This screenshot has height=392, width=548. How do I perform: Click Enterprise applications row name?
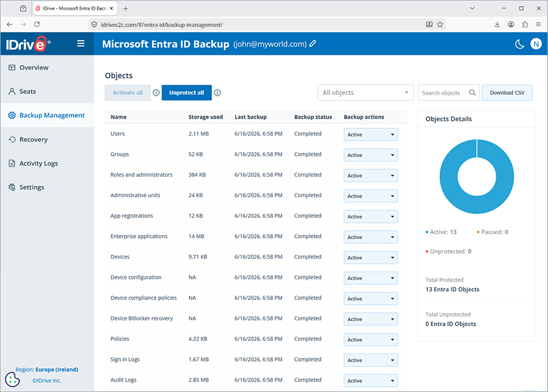click(x=139, y=236)
